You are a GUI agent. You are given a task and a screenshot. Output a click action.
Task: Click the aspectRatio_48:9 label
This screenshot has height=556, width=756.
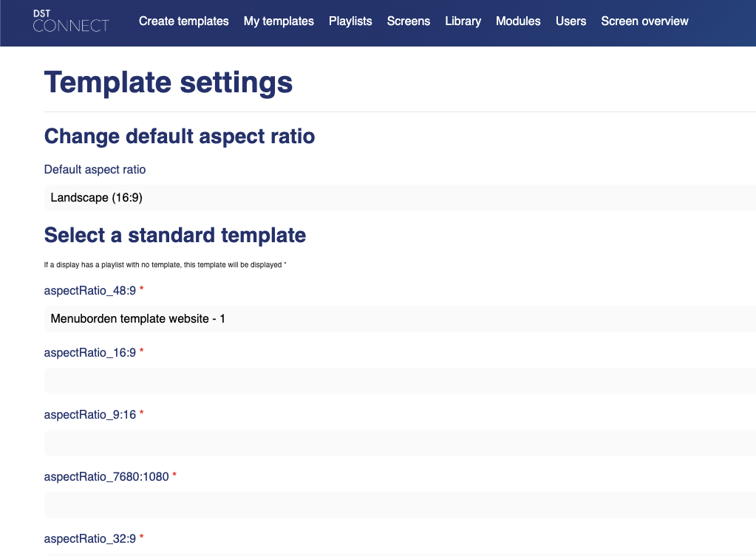90,290
